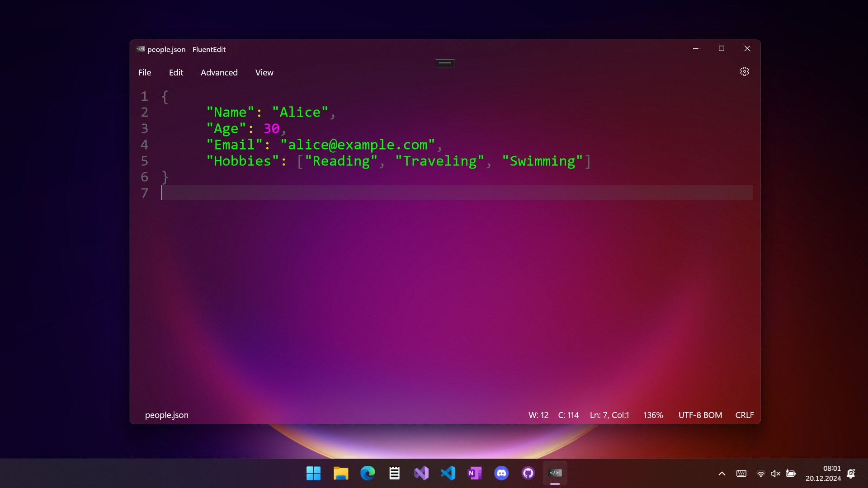This screenshot has height=488, width=868.
Task: Click the people.json filename in status bar
Action: 166,415
